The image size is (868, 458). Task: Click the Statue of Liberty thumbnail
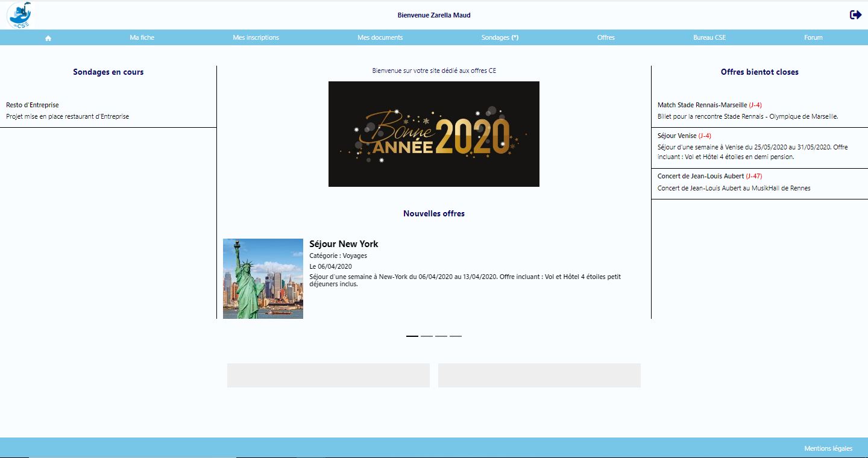(263, 278)
